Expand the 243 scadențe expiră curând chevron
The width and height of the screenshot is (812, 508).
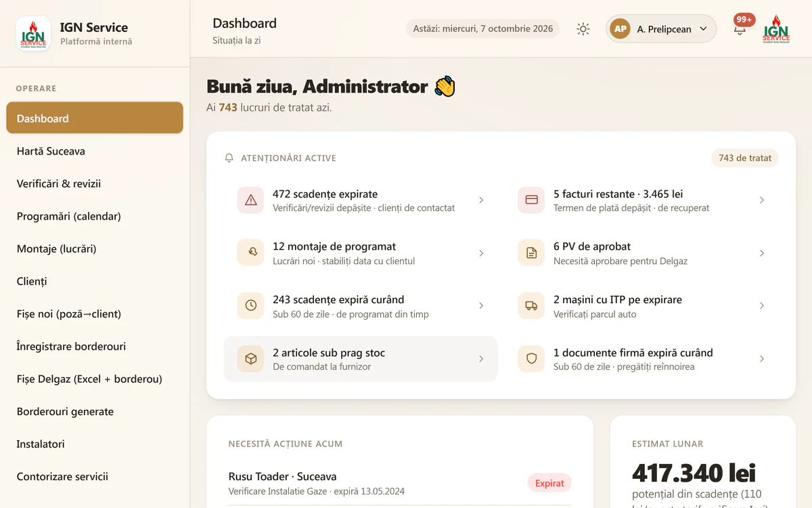[x=481, y=305]
